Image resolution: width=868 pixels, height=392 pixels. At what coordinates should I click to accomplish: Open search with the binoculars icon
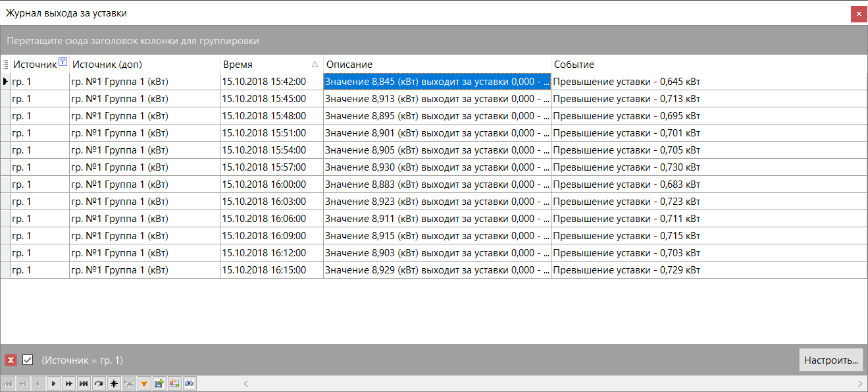click(190, 383)
